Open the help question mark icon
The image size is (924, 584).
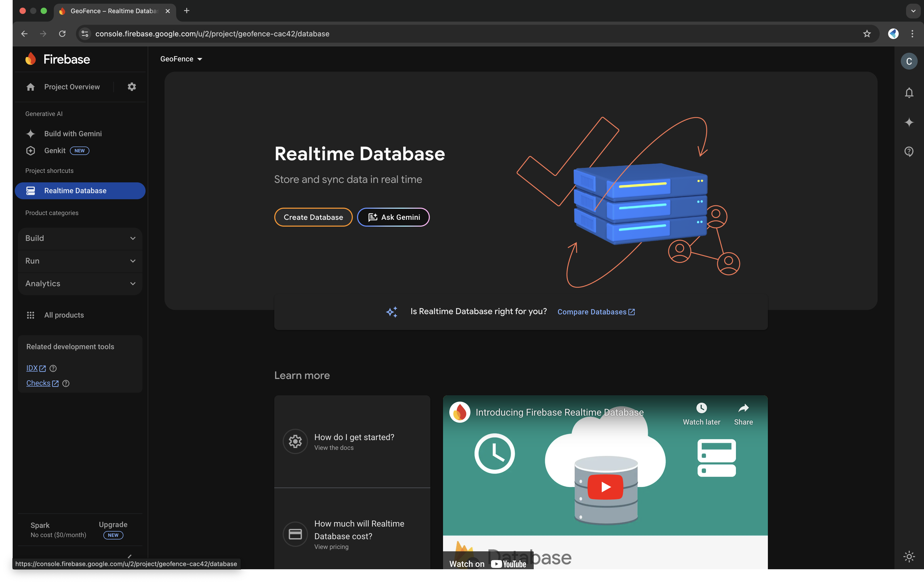(x=909, y=152)
